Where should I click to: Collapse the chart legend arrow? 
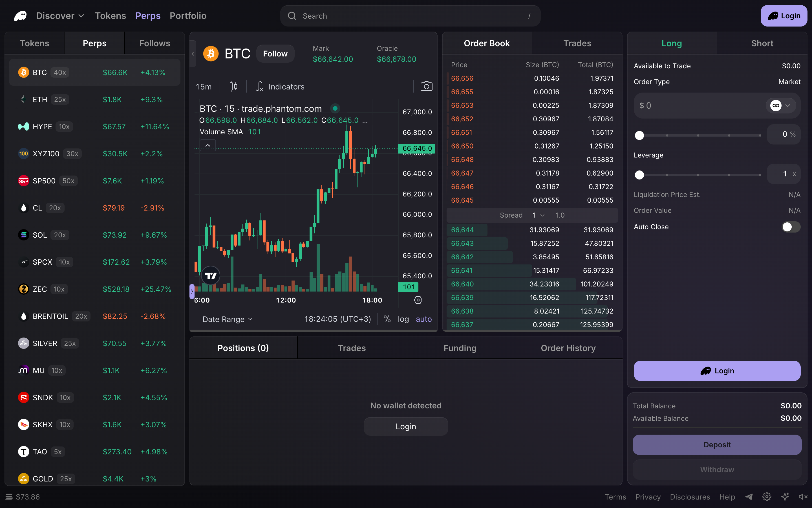(208, 145)
